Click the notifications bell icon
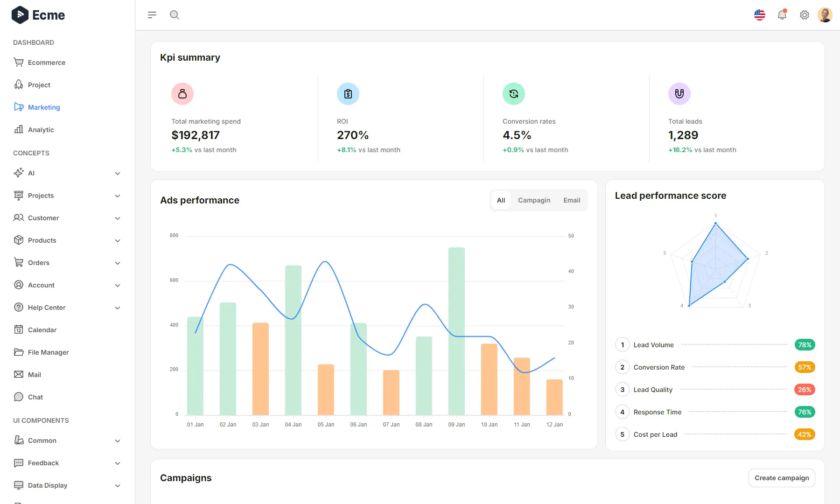 (x=782, y=14)
